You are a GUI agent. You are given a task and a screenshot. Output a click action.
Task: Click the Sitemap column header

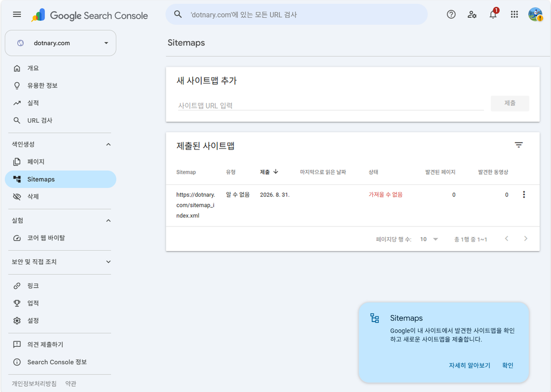click(x=186, y=172)
